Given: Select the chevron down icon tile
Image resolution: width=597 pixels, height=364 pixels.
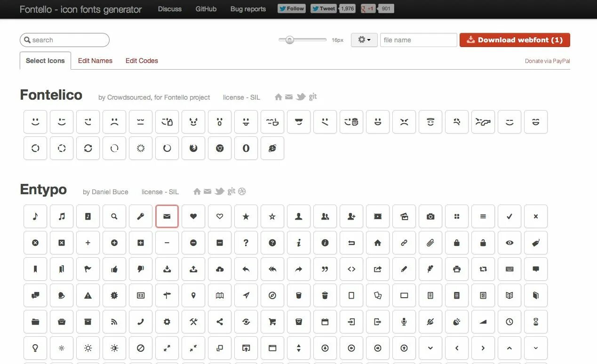Looking at the screenshot, I should 430,348.
